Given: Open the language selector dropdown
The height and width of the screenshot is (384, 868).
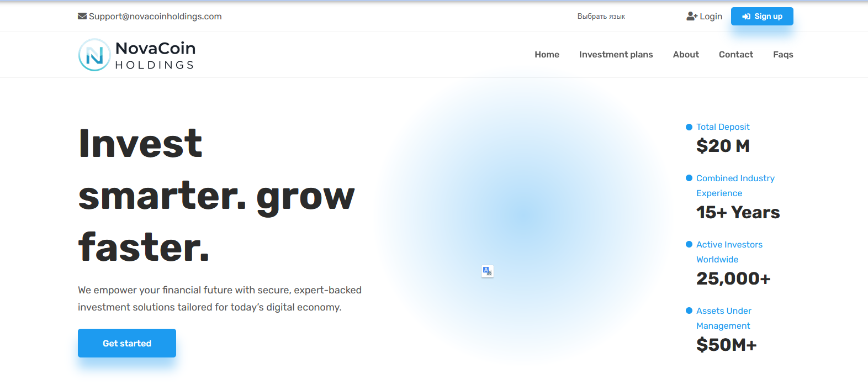Looking at the screenshot, I should pyautogui.click(x=601, y=17).
